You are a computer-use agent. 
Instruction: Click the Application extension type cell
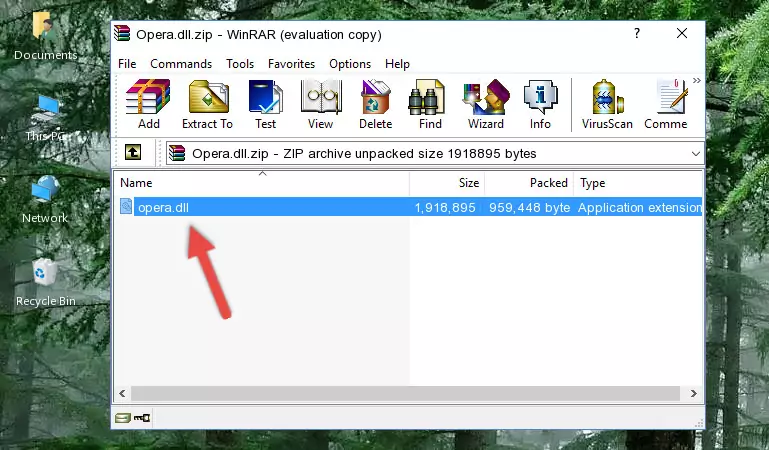[640, 208]
